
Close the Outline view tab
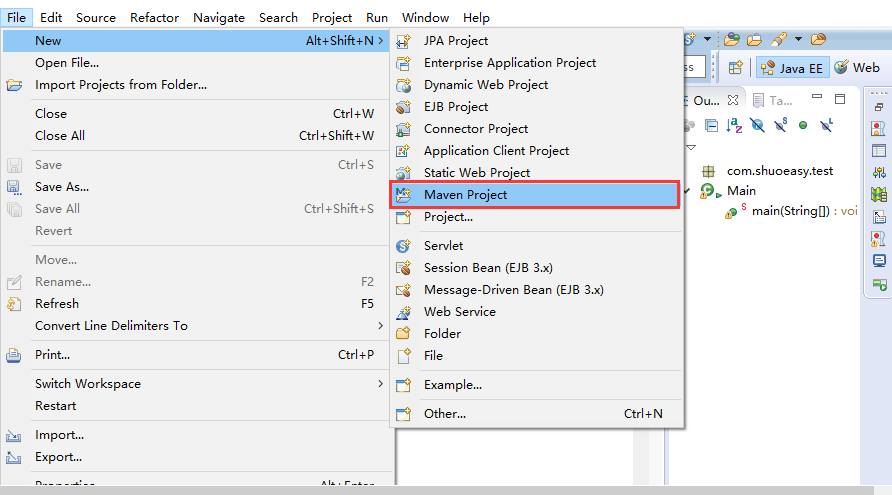(733, 100)
